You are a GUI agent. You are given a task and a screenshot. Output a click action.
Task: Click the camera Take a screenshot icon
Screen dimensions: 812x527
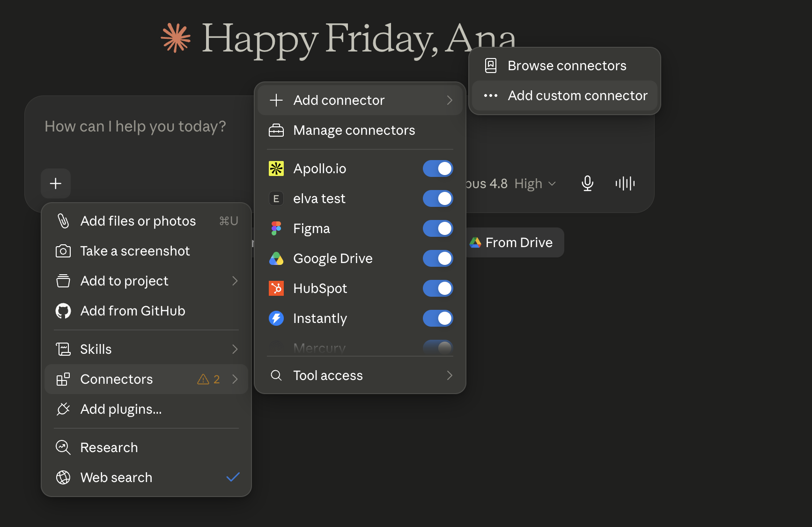tap(63, 251)
